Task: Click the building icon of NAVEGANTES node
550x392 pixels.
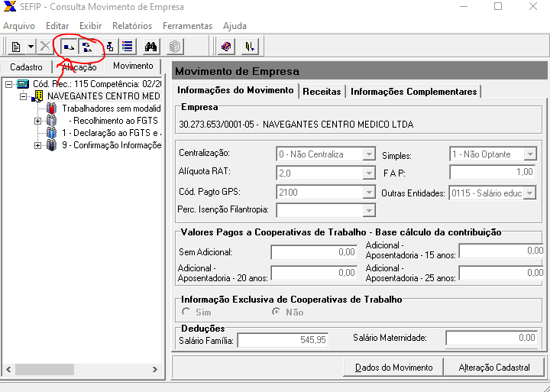Action: click(x=37, y=96)
